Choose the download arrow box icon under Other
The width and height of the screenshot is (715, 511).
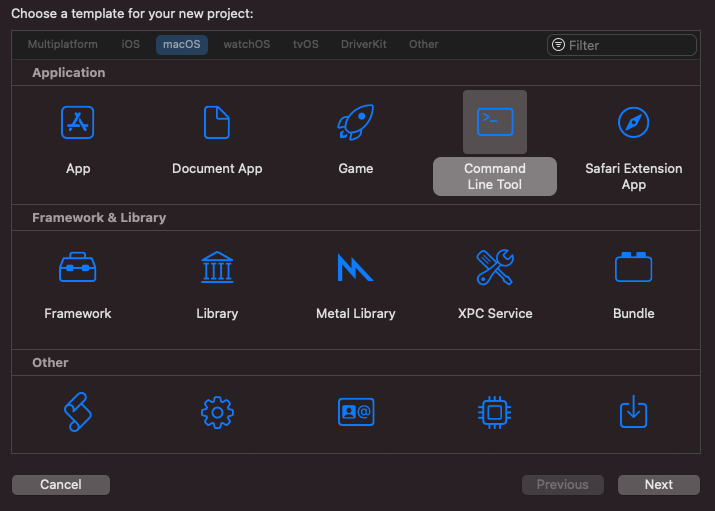pyautogui.click(x=633, y=411)
